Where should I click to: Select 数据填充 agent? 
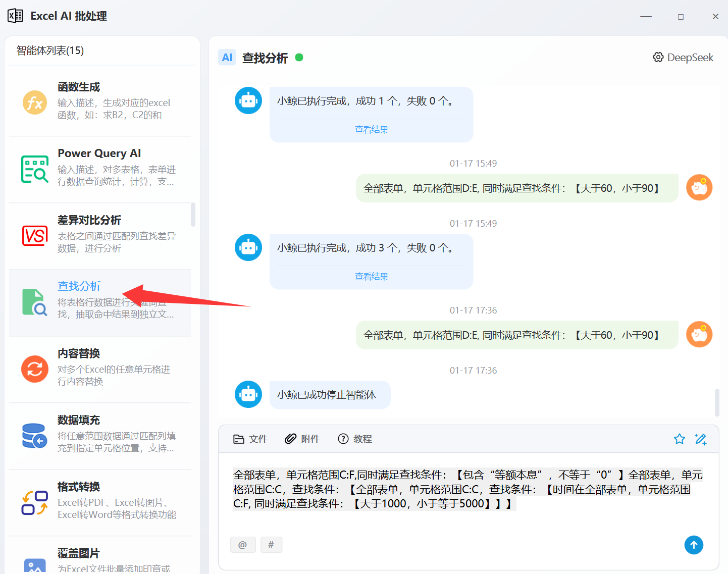pos(100,436)
